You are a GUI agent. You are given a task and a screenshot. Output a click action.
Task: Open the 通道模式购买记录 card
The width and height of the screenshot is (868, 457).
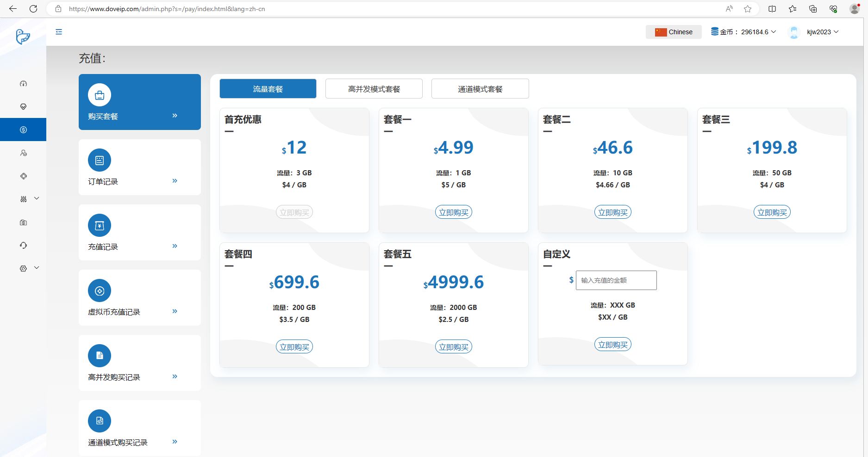click(139, 428)
